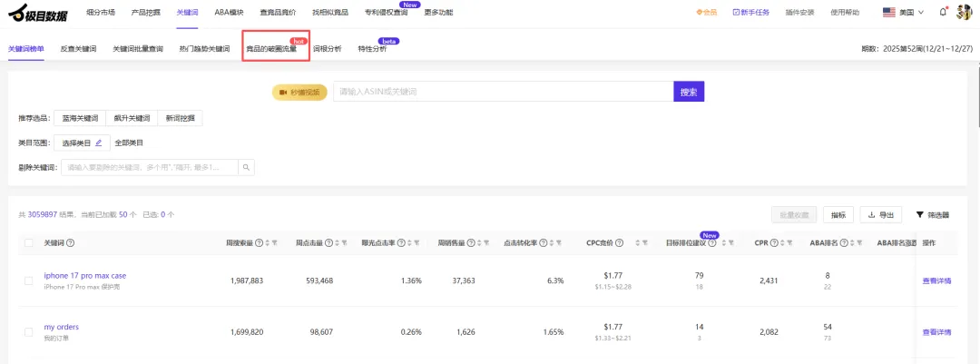
Task: Select the my orders row checkbox
Action: click(x=29, y=332)
